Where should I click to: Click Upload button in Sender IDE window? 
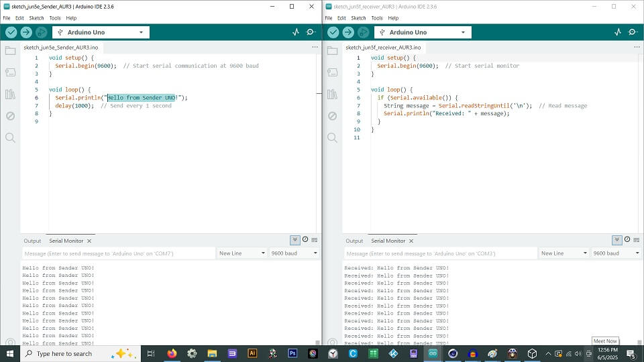tap(26, 32)
